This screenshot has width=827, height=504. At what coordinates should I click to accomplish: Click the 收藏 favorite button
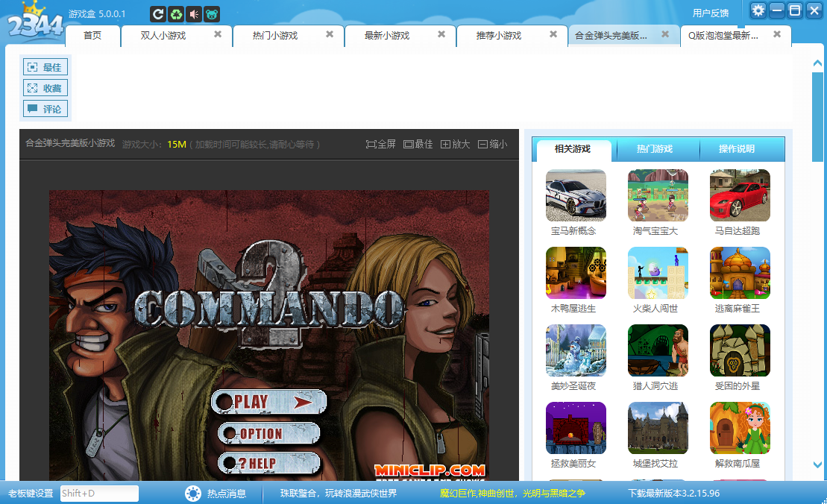[45, 88]
